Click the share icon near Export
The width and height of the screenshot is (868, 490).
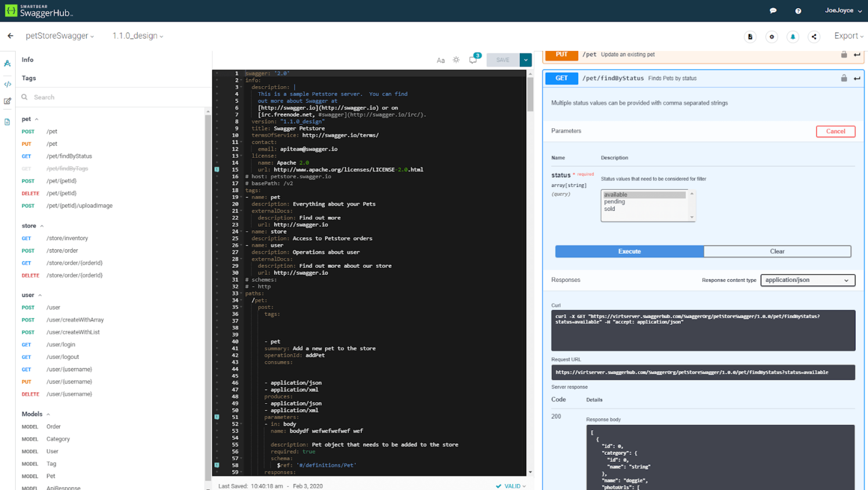tap(814, 36)
